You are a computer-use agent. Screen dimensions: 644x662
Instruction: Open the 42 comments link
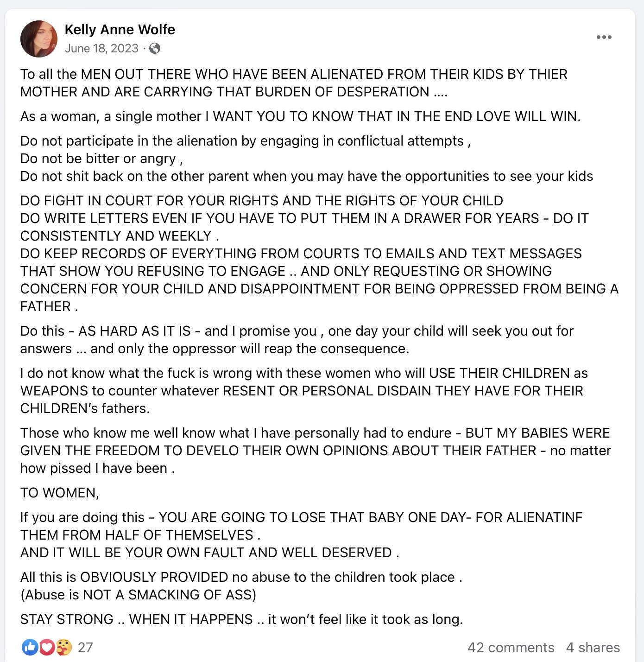[511, 647]
